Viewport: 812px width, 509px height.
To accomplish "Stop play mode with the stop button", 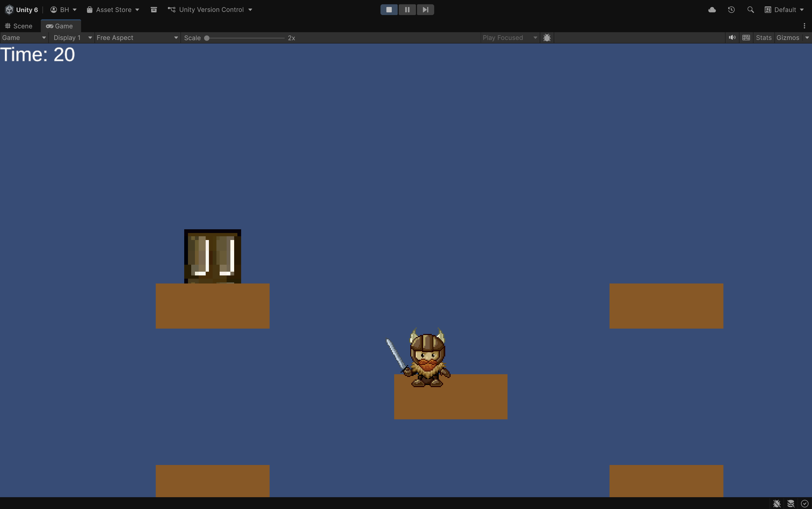I will coord(389,10).
